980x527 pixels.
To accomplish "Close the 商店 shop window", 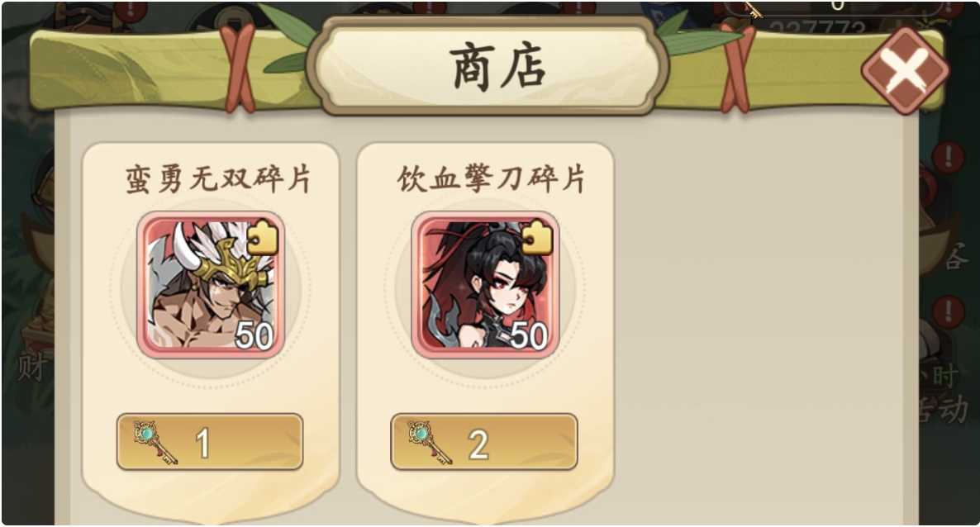I will click(x=905, y=71).
